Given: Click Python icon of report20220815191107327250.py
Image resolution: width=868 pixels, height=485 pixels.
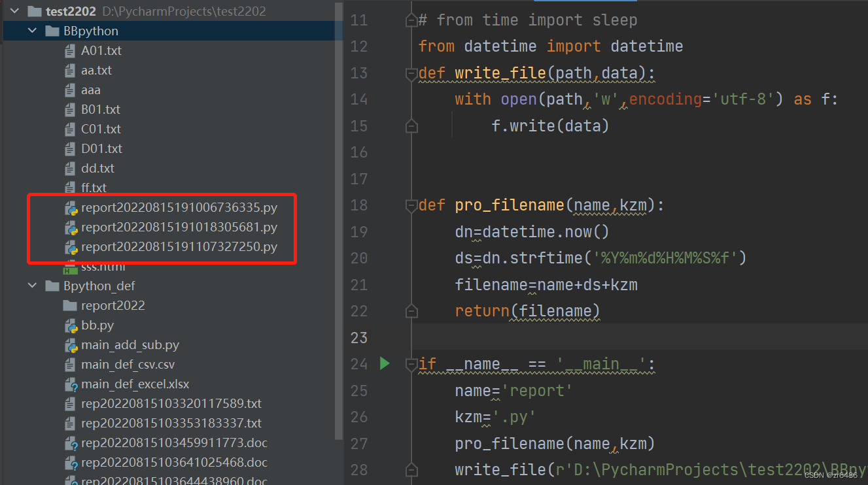Looking at the screenshot, I should point(71,248).
